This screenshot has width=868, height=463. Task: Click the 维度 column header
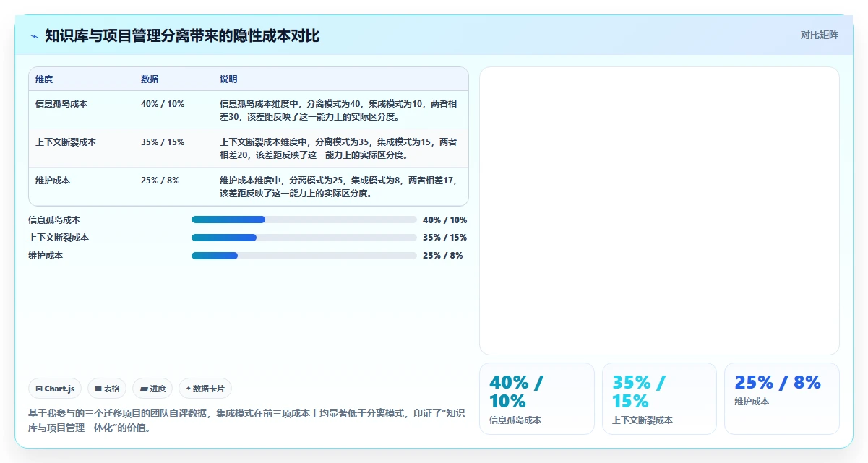pos(44,79)
